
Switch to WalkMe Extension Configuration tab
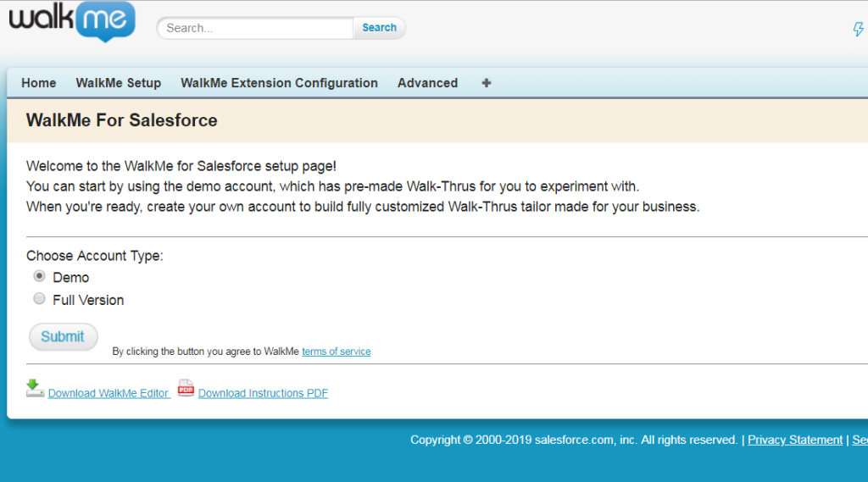pyautogui.click(x=279, y=83)
